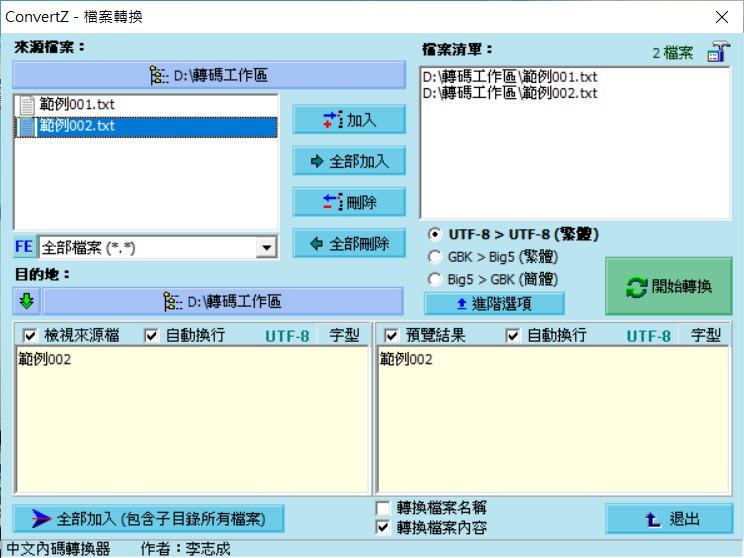Click the destination folder D:\轉碼工作區 button
Screen dimensions: 744x558
[223, 301]
